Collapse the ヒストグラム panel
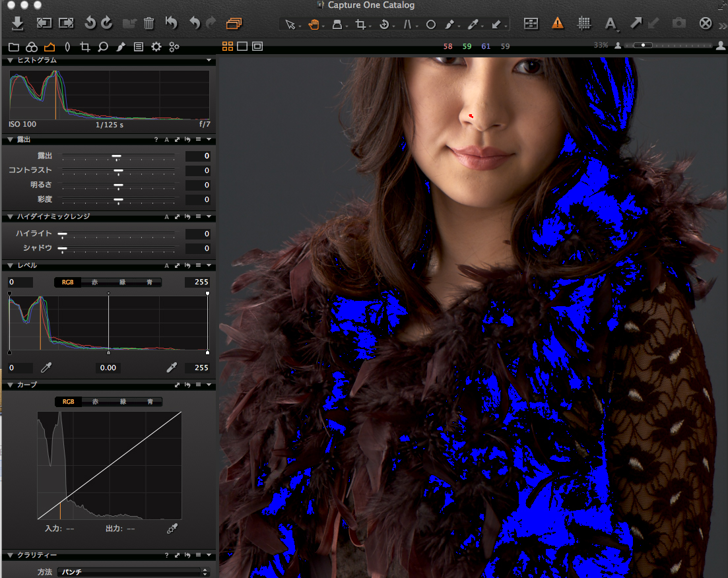The width and height of the screenshot is (728, 578). tap(10, 60)
